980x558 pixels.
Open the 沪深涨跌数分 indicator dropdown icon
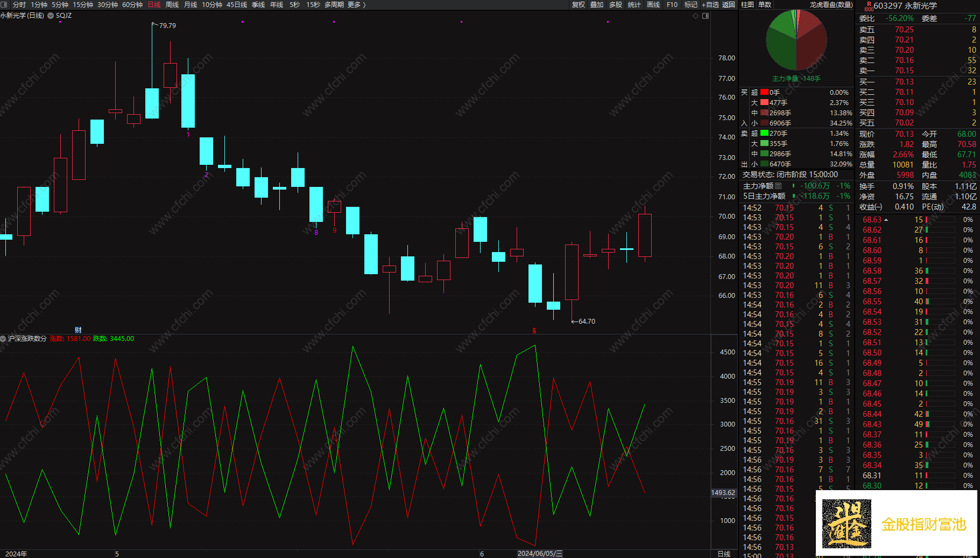coord(3,339)
